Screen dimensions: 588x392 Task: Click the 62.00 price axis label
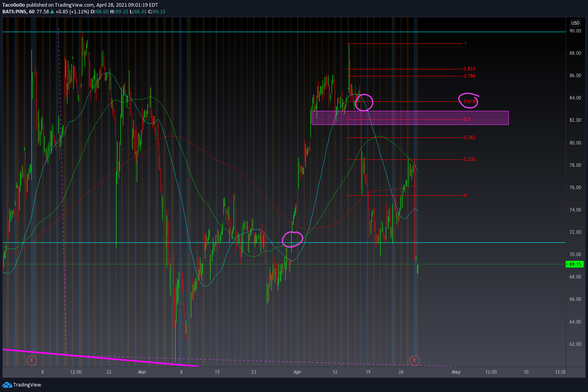575,344
